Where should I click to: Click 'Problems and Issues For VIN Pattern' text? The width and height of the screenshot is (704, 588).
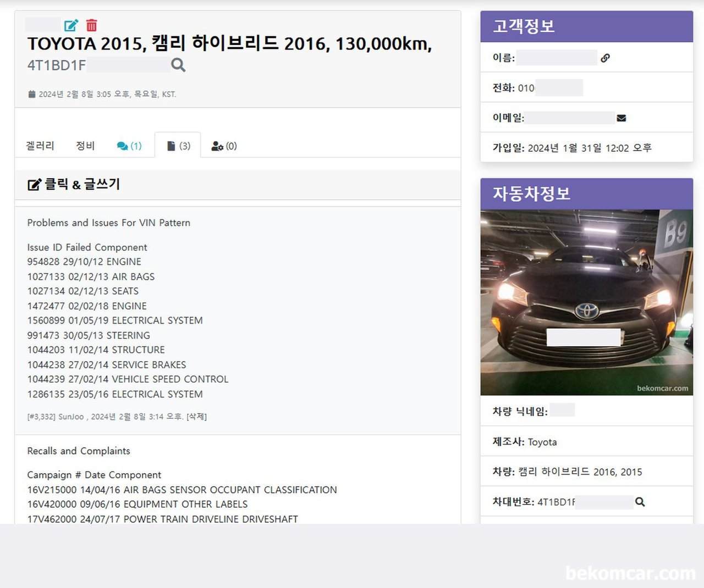click(x=109, y=223)
